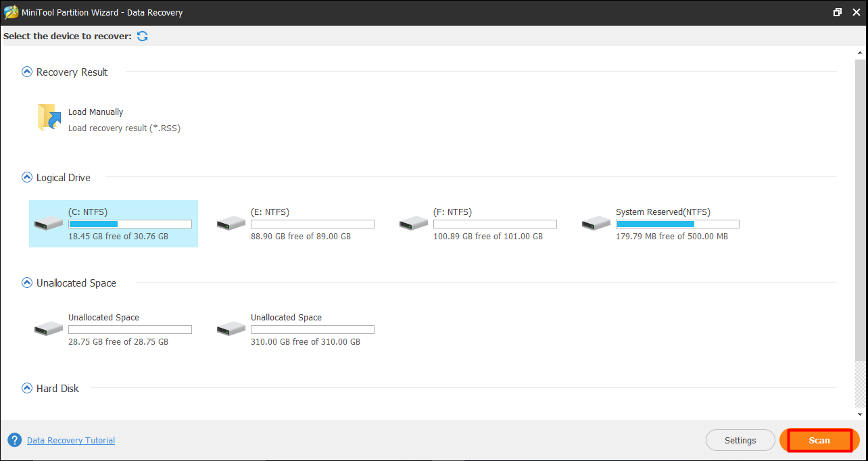Click the MiniTool app icon in title bar

pyautogui.click(x=11, y=12)
